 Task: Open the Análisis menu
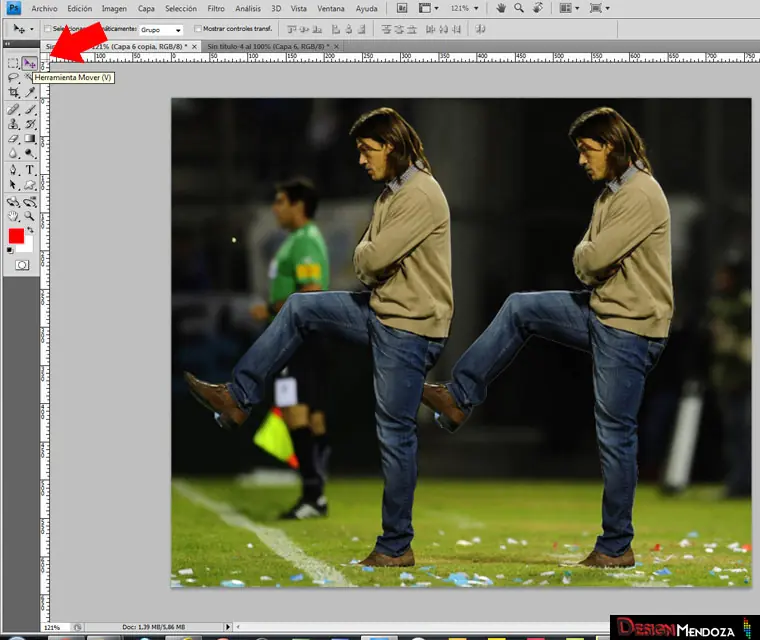pyautogui.click(x=248, y=8)
